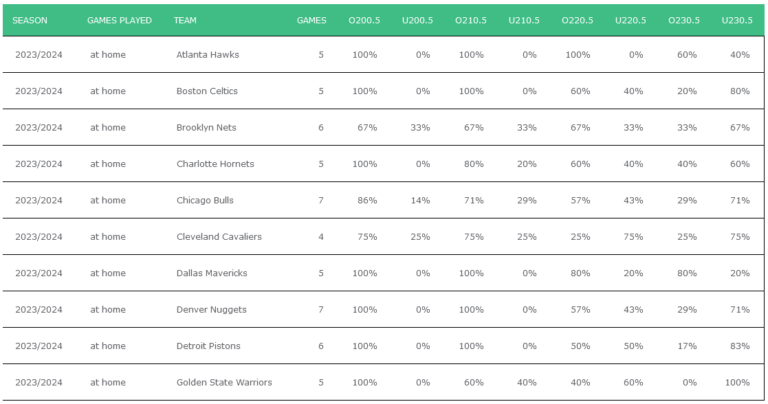Click on Charlotte Hornets team name
Viewport: 768px width, 404px height.
[215, 164]
